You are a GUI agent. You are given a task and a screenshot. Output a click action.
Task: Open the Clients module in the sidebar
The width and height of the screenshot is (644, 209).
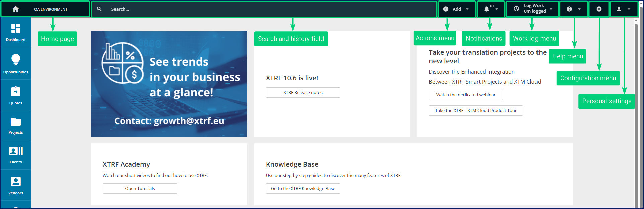(x=16, y=155)
